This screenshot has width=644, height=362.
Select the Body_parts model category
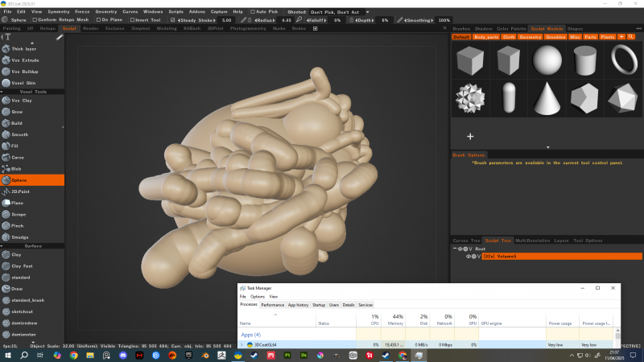485,37
